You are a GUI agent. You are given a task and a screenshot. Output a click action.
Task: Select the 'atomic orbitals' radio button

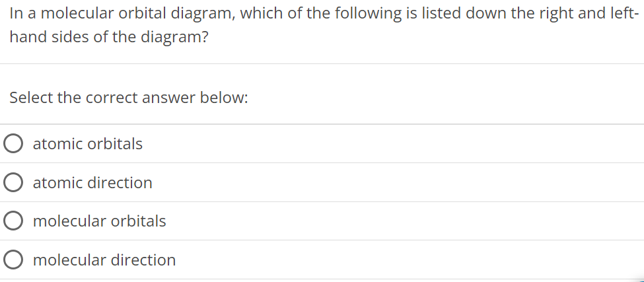(13, 144)
